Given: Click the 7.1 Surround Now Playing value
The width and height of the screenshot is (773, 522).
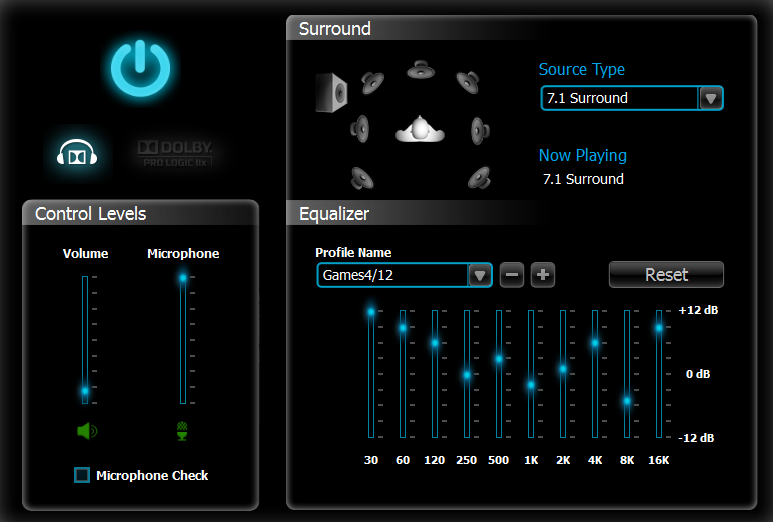Looking at the screenshot, I should (x=583, y=179).
